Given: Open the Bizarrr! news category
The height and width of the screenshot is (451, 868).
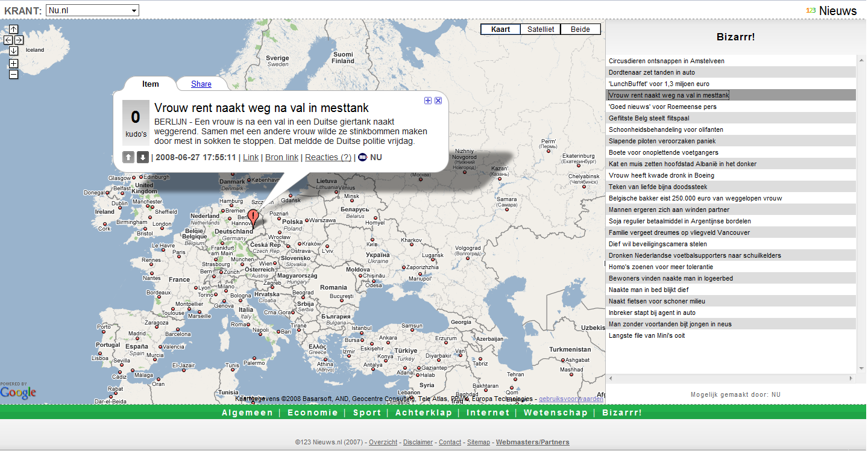Looking at the screenshot, I should coord(622,412).
